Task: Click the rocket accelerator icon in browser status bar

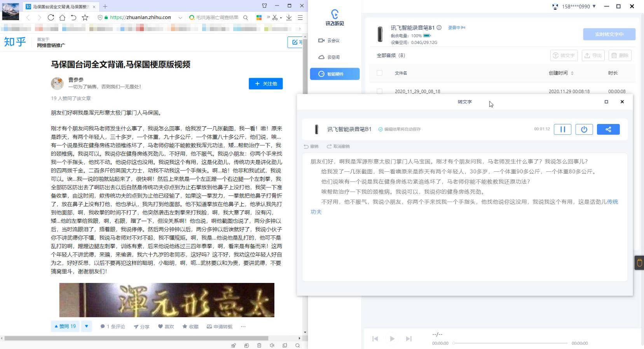Action: coord(234,346)
